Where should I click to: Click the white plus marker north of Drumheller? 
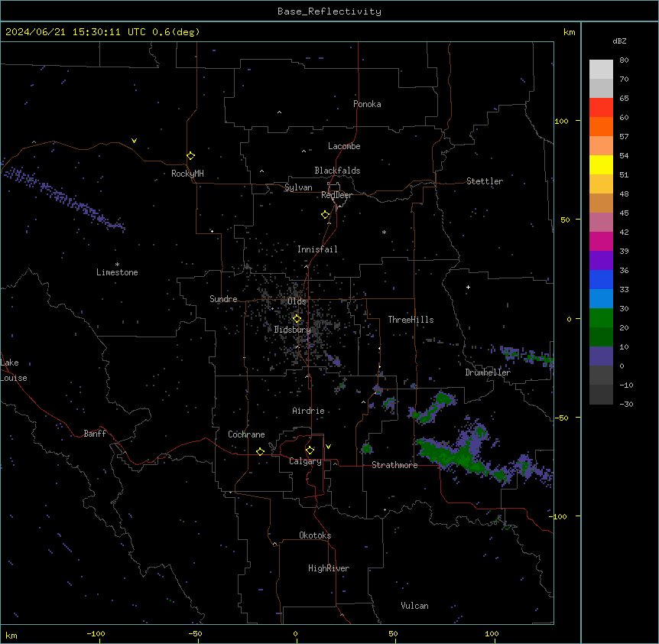pyautogui.click(x=468, y=287)
